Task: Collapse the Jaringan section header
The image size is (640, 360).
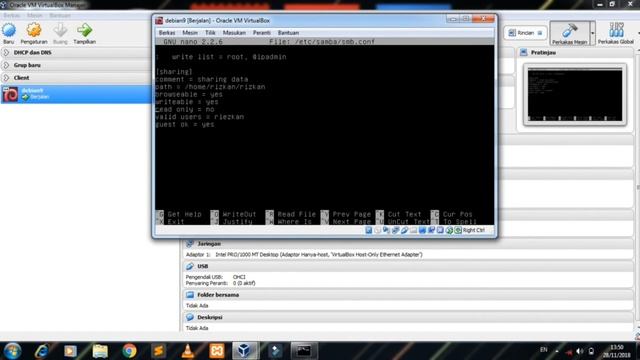Action: [x=408, y=244]
